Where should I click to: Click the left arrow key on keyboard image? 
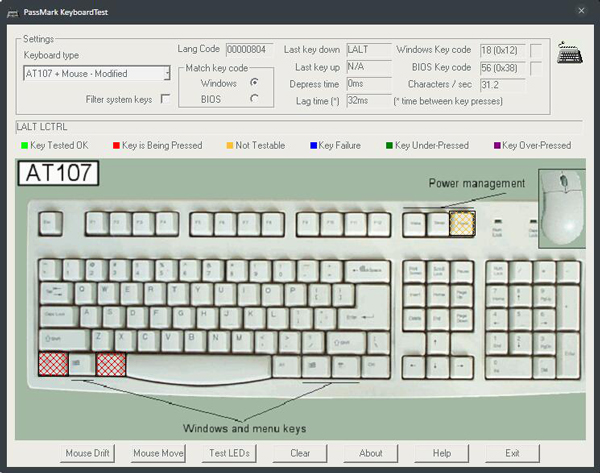[x=414, y=367]
